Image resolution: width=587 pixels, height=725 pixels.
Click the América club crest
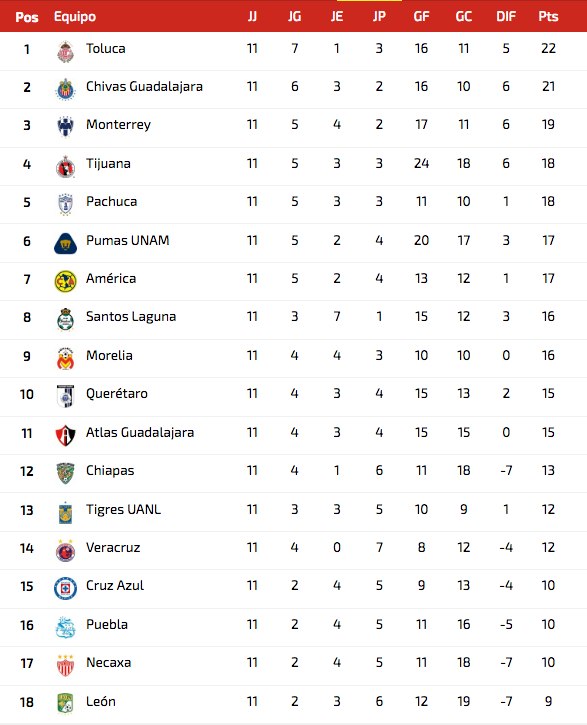[65, 281]
